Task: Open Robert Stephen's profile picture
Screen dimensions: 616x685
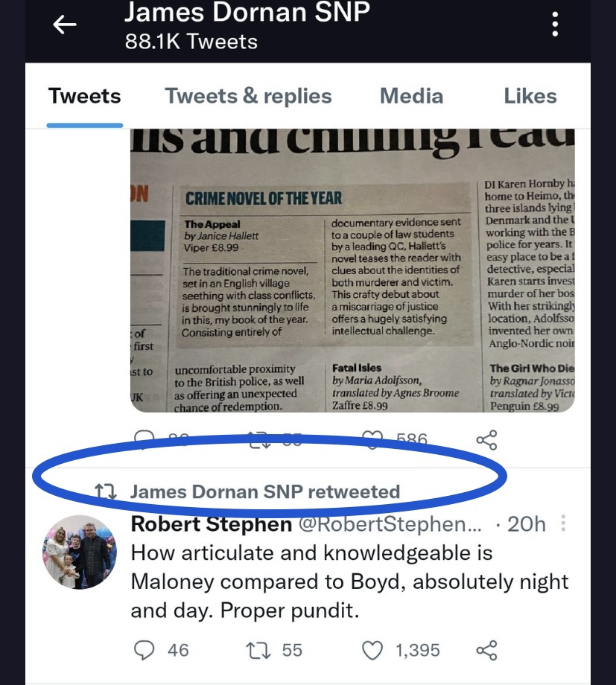Action: (x=79, y=552)
